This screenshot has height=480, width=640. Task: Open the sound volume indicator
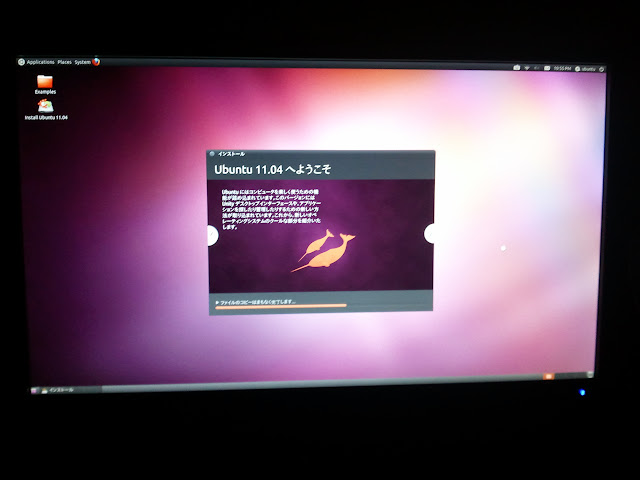point(537,68)
